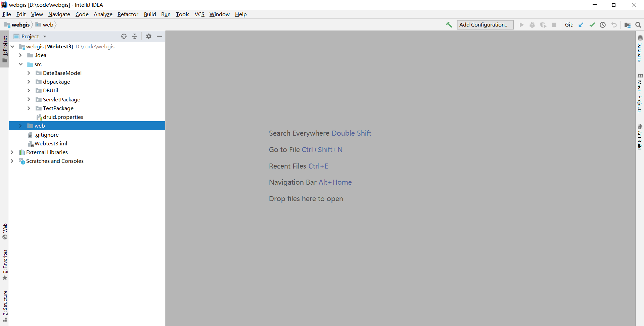Viewport: 644px width, 326px height.
Task: Open the Ant Build tool window
Action: [640, 137]
